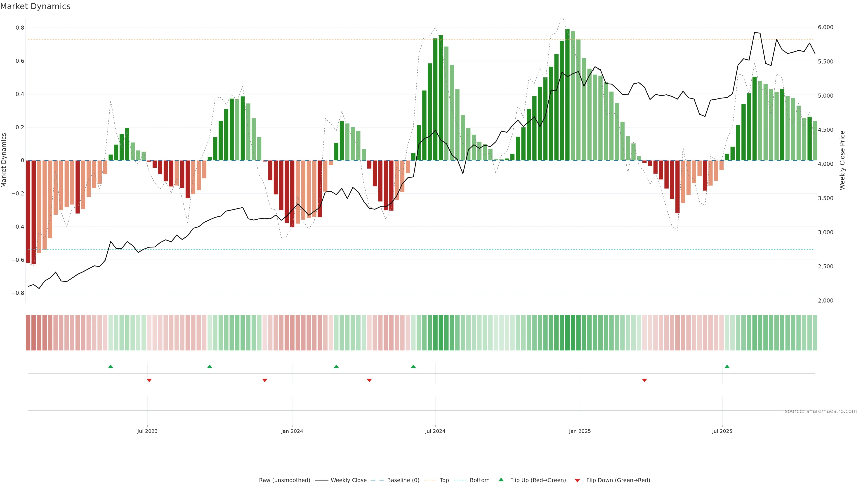Click the earliest green flip-up triangle before Jul 2023
Image resolution: width=868 pixels, height=488 pixels.
point(111,366)
